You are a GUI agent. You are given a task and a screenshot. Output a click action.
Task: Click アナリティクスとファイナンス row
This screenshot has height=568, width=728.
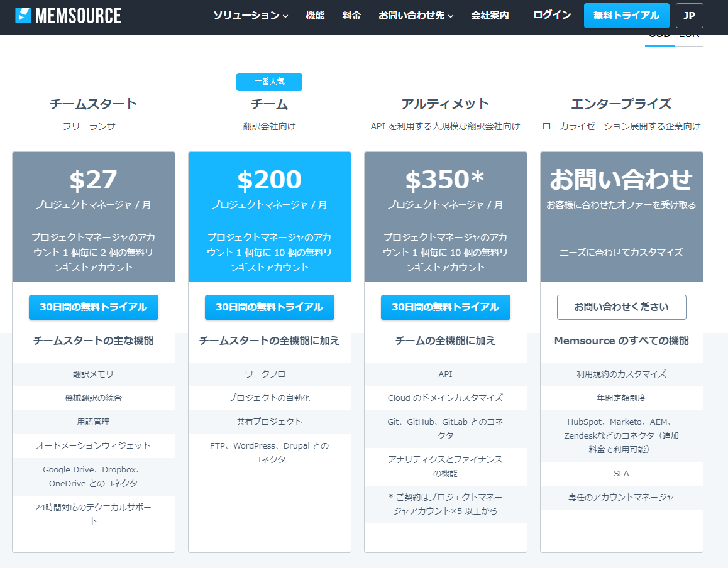click(445, 466)
